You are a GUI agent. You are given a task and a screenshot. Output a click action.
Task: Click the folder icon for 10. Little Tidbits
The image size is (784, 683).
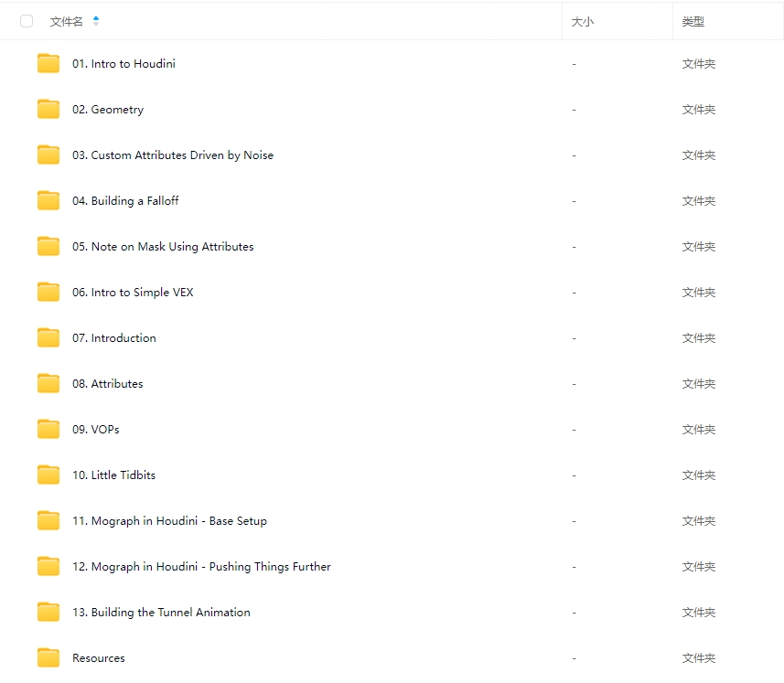pyautogui.click(x=48, y=475)
